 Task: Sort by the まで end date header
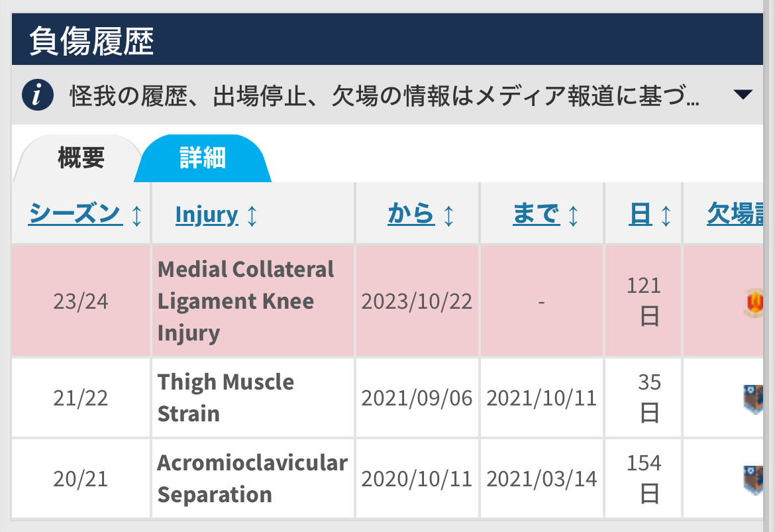tap(537, 213)
